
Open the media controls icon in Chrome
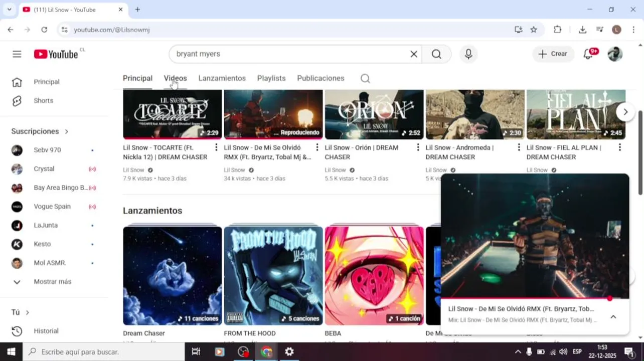599,30
